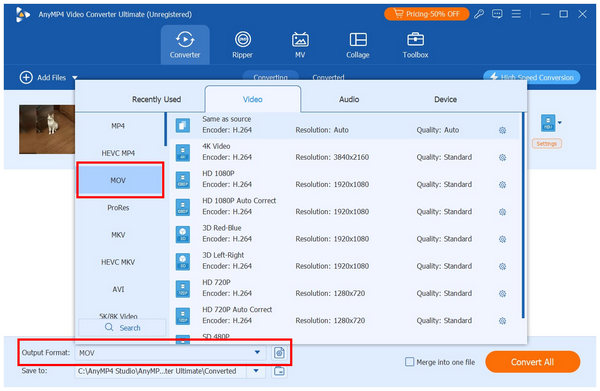Click the search magnifier icon
600x391 pixels.
pyautogui.click(x=109, y=327)
